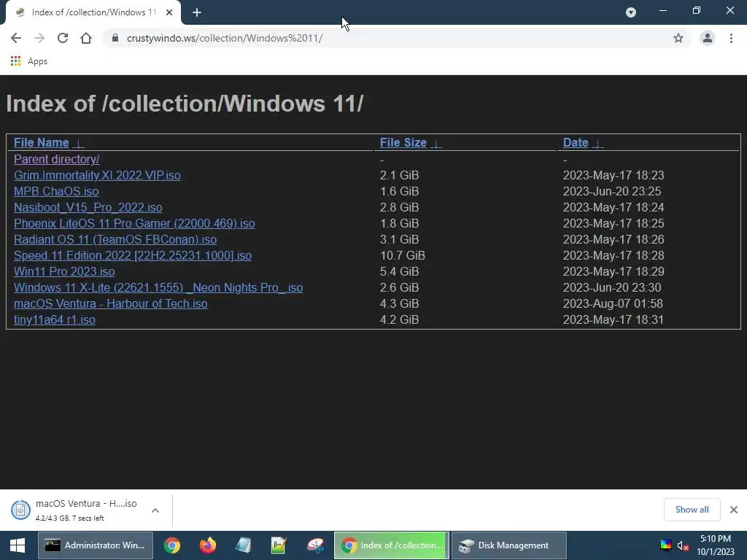View site security lock info
Viewport: 747px width, 560px height.
(115, 38)
